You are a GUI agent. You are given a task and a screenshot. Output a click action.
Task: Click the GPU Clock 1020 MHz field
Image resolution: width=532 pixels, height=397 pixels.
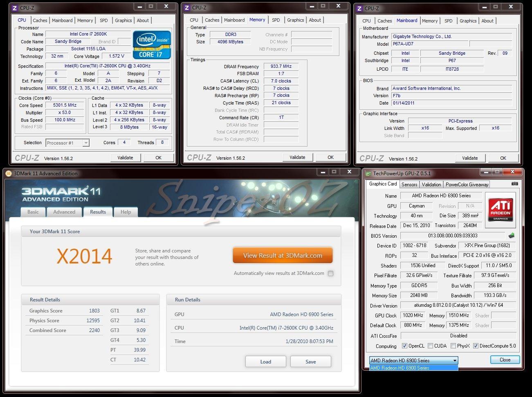coord(413,315)
